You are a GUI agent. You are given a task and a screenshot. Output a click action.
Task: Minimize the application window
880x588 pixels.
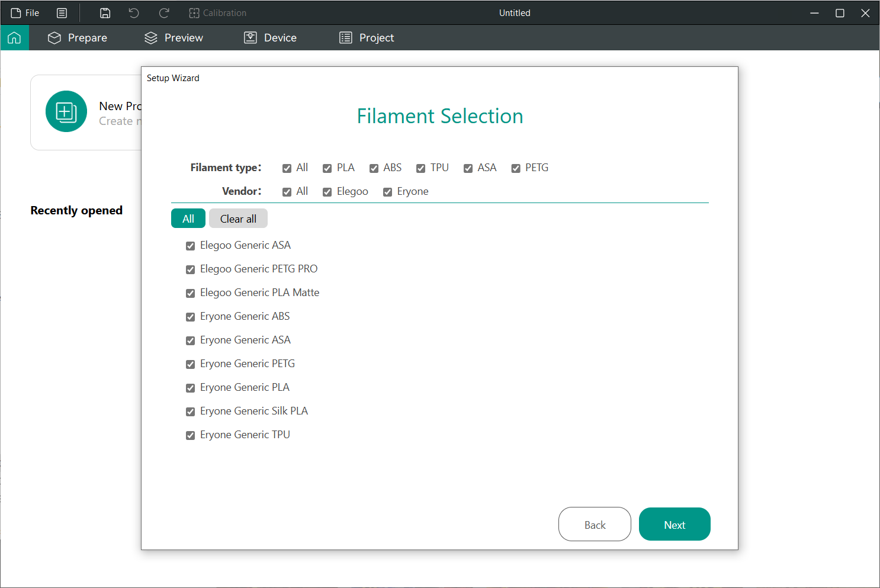tap(814, 13)
